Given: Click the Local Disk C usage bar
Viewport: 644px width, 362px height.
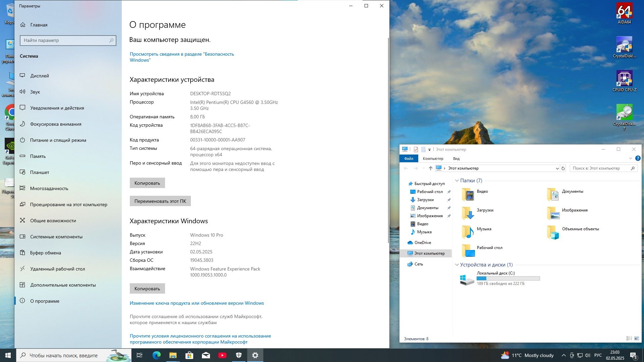Looking at the screenshot, I should [508, 279].
